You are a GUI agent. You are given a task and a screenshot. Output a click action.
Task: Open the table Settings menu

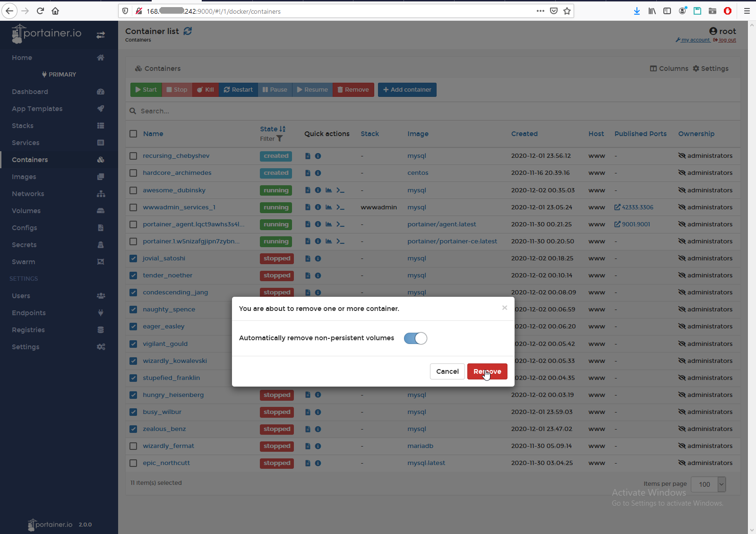(x=711, y=69)
